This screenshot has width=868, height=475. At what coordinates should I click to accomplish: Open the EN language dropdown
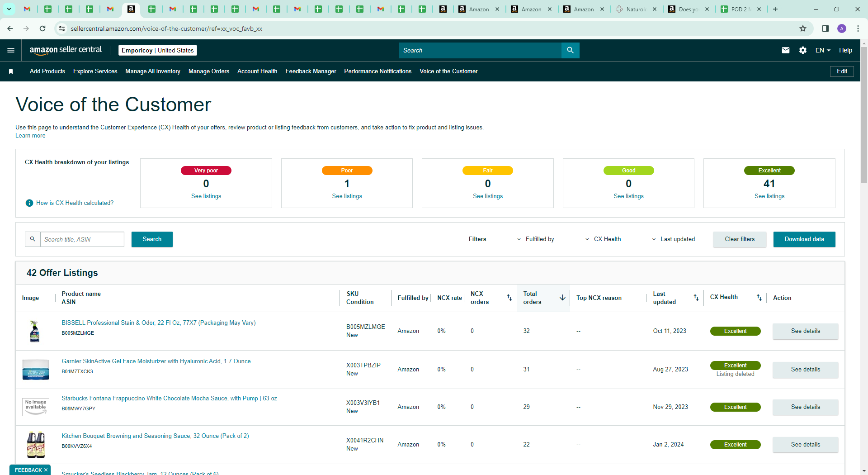pos(823,50)
